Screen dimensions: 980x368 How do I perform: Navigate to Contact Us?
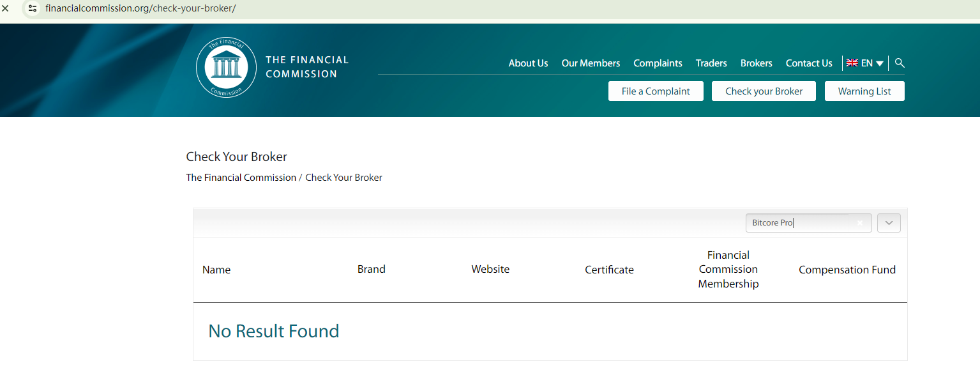click(x=808, y=63)
